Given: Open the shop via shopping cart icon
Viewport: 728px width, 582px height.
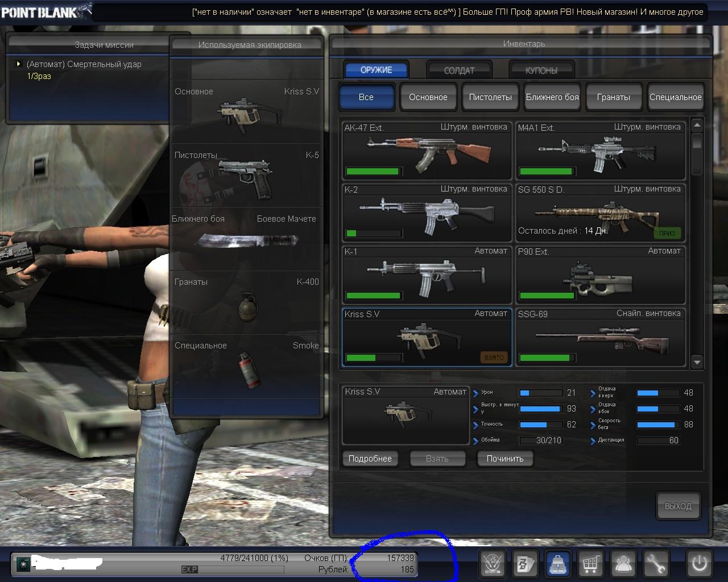Looking at the screenshot, I should [x=591, y=564].
